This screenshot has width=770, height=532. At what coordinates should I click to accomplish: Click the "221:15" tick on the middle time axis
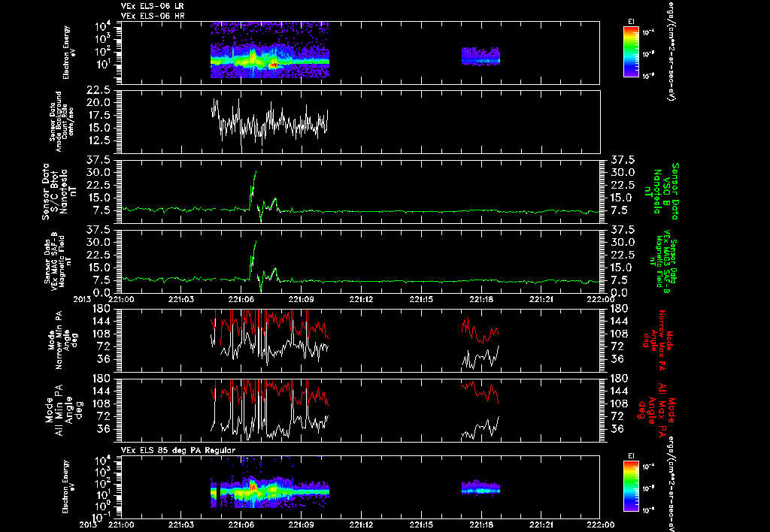click(421, 299)
